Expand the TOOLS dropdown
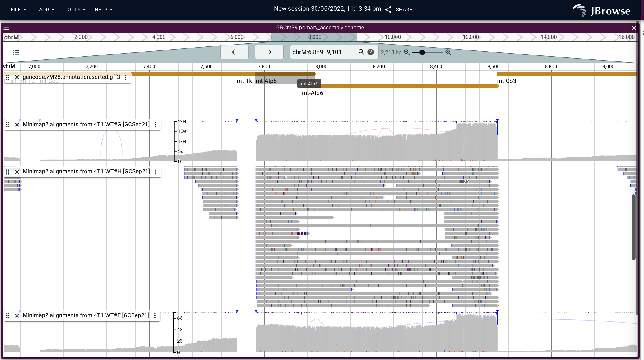The height and width of the screenshot is (360, 644). pos(75,10)
